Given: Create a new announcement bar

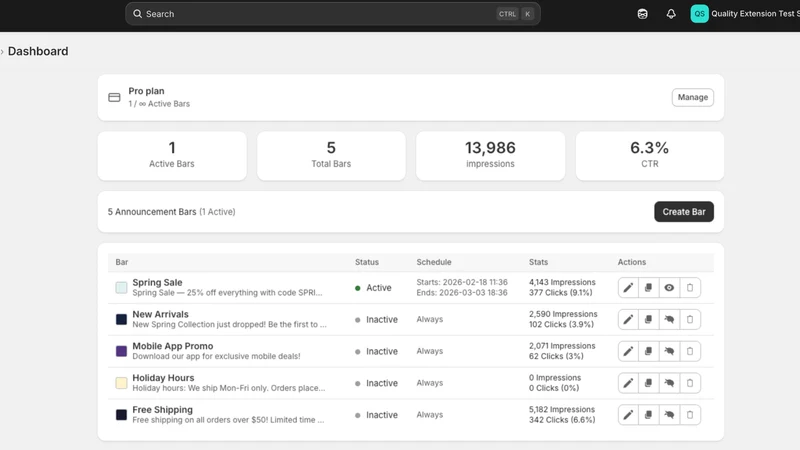Looking at the screenshot, I should click(x=684, y=212).
